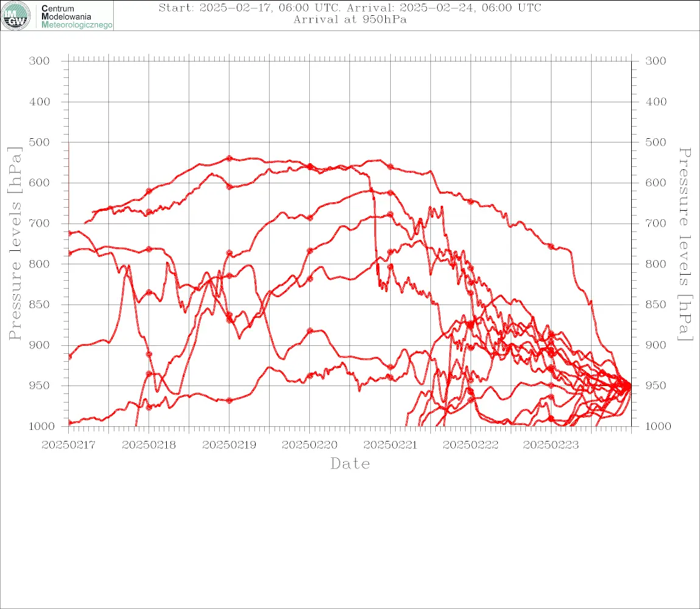Viewport: 700px width, 609px height.
Task: Click the right axis 600 label
Action: 656,183
